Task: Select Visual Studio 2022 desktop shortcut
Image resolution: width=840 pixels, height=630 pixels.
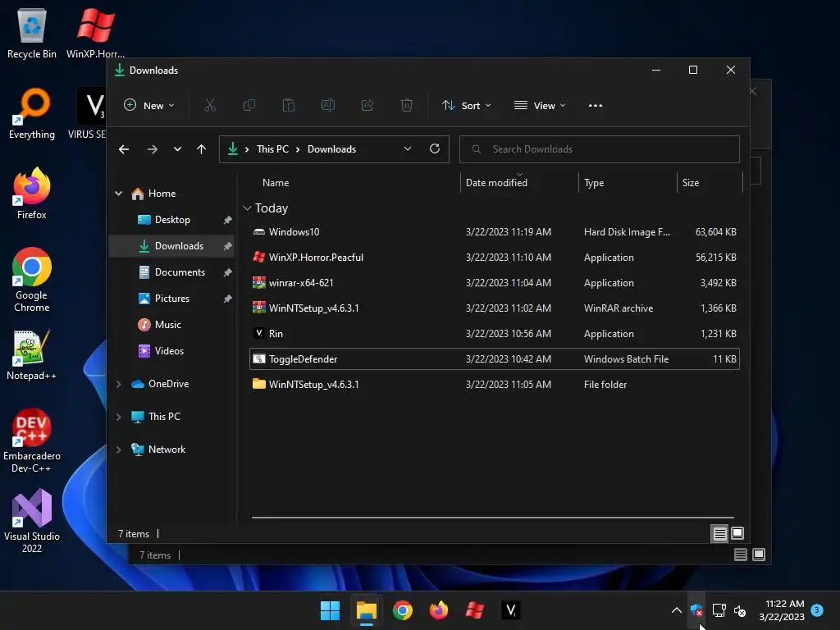Action: (x=32, y=521)
